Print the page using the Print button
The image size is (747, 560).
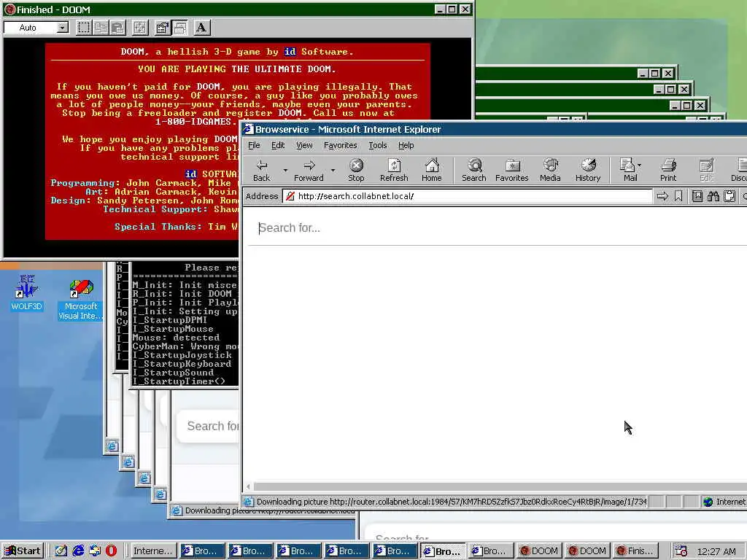click(x=668, y=171)
